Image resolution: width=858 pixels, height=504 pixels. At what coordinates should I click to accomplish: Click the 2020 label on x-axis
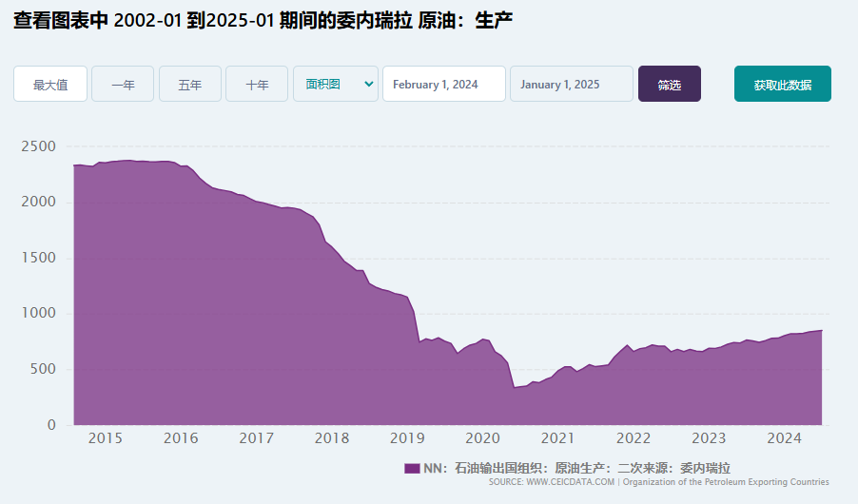(482, 438)
